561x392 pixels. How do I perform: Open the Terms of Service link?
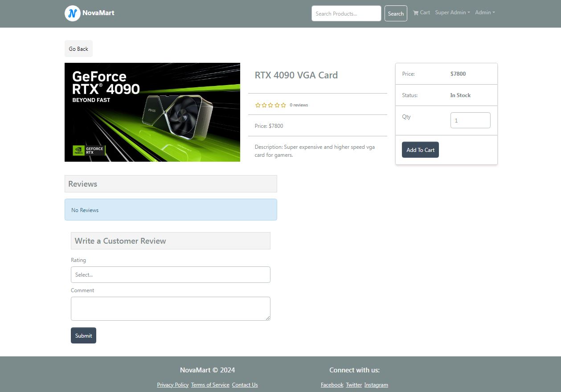click(210, 385)
